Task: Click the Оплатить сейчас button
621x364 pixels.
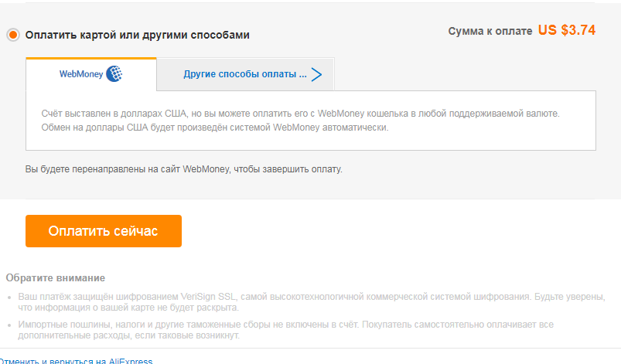Action: (104, 231)
